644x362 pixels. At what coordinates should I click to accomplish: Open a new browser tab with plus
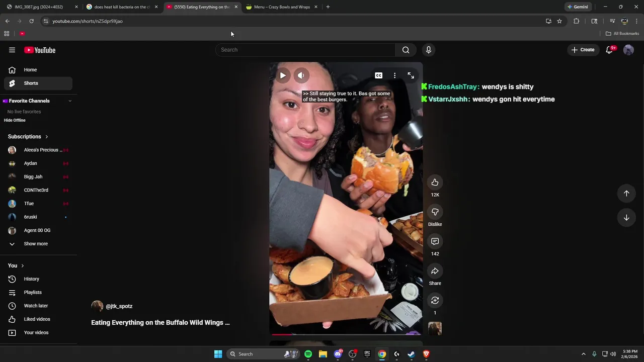(x=328, y=7)
